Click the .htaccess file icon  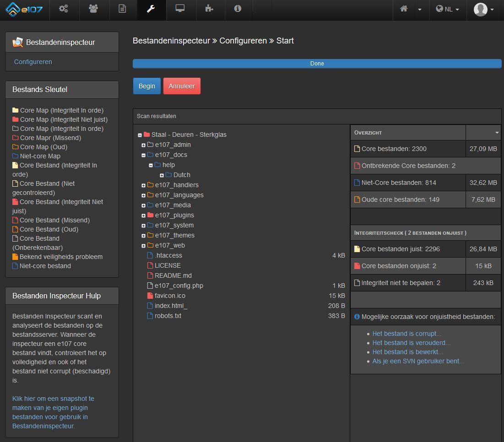point(150,255)
